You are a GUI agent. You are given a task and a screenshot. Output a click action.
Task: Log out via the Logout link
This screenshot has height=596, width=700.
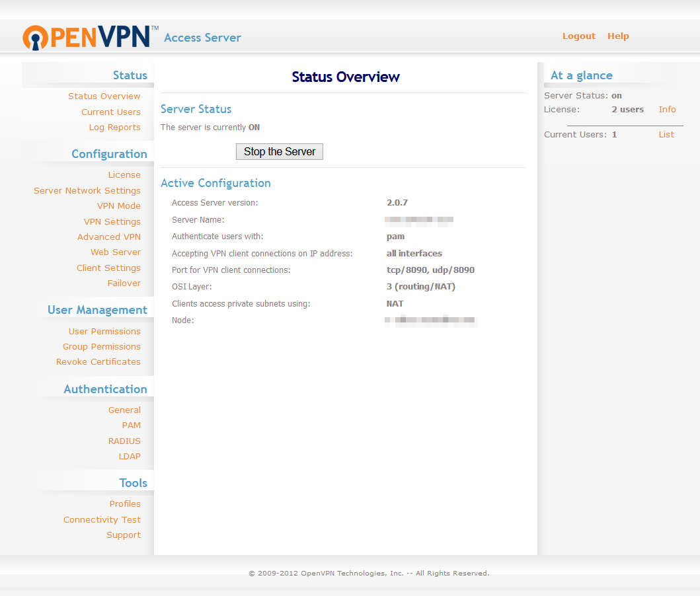click(578, 36)
